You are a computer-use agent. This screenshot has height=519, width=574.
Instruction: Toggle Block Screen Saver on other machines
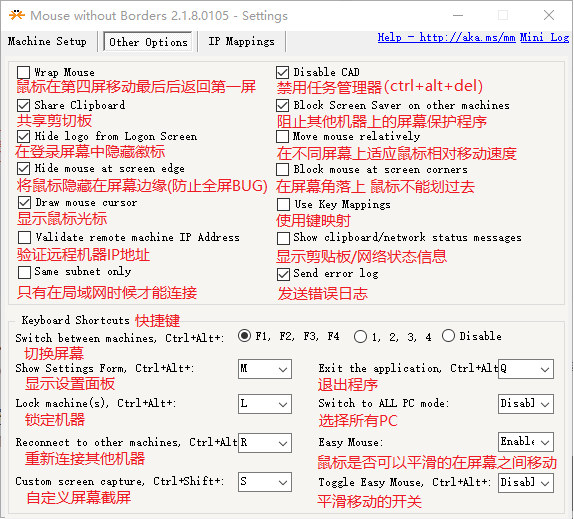(282, 105)
